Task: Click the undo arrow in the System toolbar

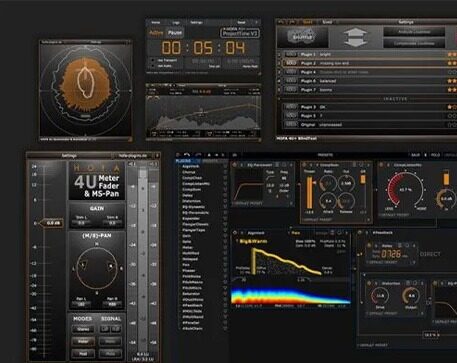Action: click(x=187, y=155)
